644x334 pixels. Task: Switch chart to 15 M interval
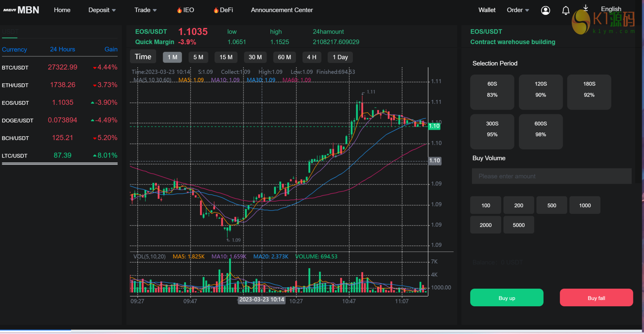point(226,57)
